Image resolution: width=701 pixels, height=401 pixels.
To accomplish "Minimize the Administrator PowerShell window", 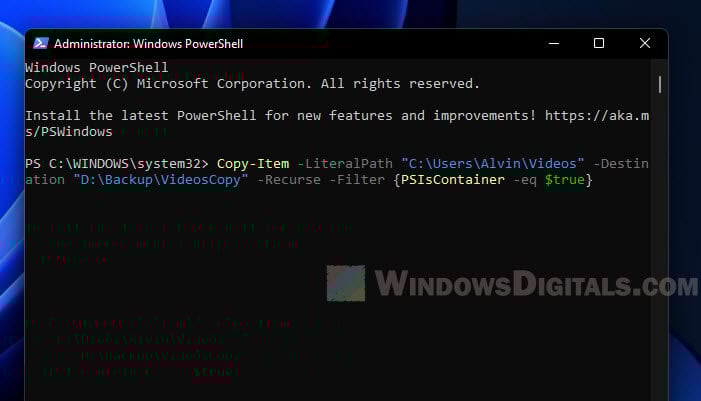I will 554,43.
